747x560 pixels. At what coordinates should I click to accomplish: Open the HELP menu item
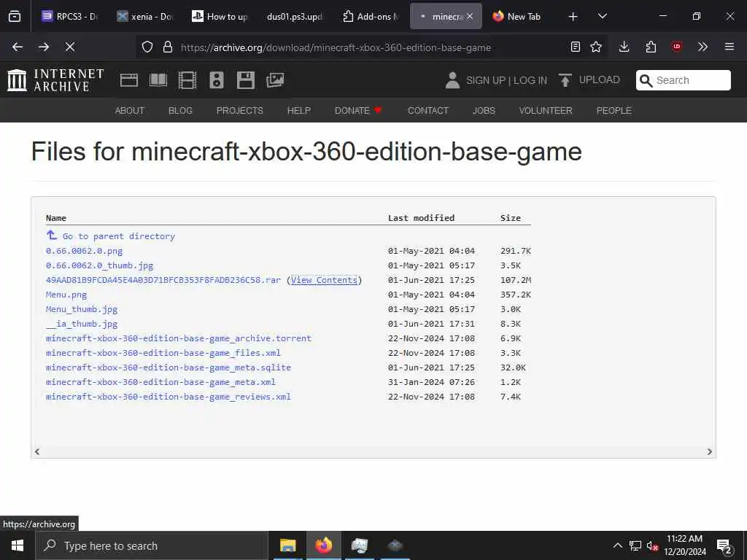coord(298,111)
